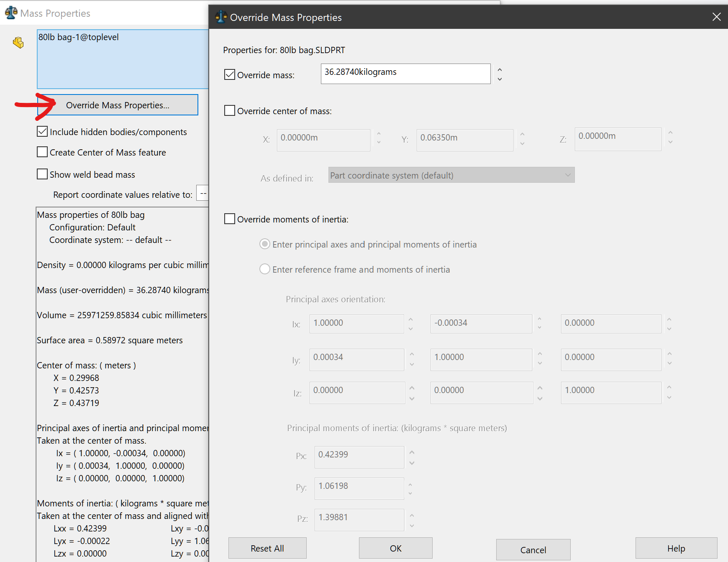Increase override mass with up spinner arrow

[500, 70]
